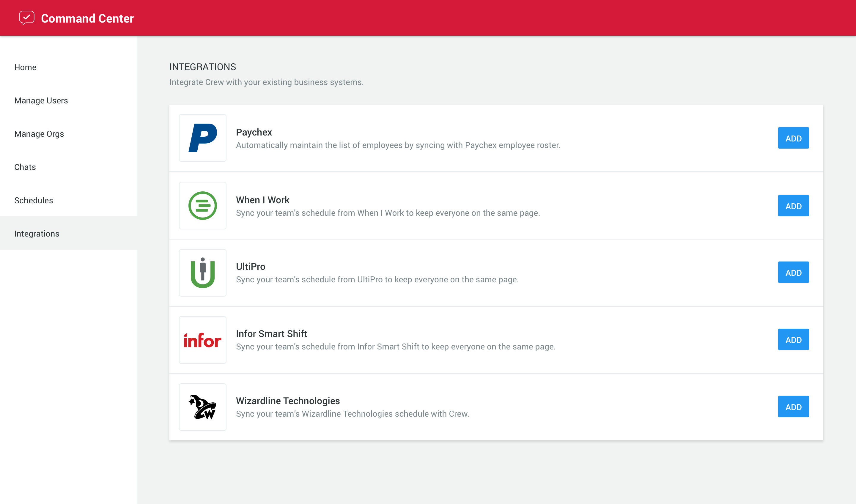Add the Infor Smart Shift integration
The height and width of the screenshot is (504, 856).
793,340
